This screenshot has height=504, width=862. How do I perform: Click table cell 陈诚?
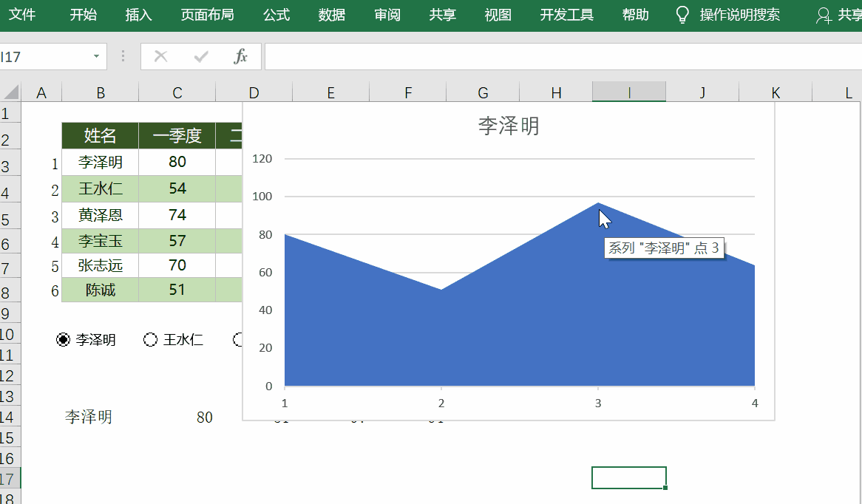point(100,290)
